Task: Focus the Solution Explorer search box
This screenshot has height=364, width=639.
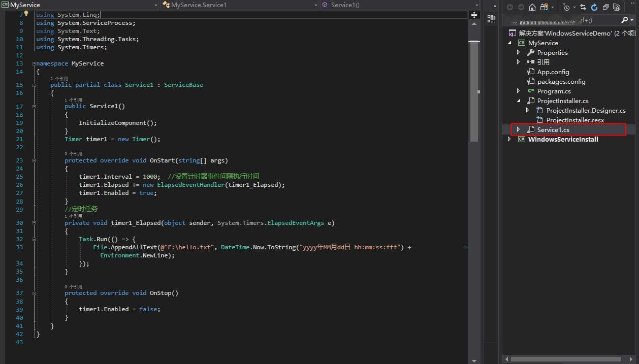Action: pos(561,20)
